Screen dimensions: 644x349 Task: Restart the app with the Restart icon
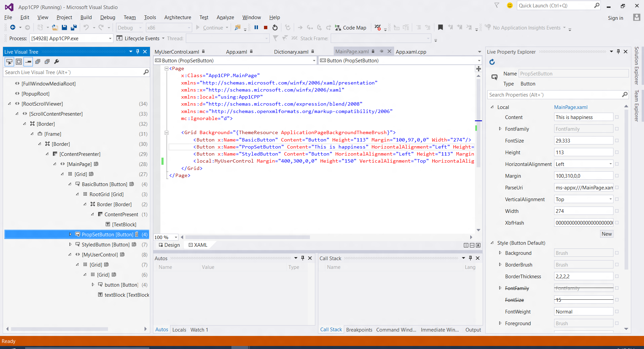pyautogui.click(x=275, y=27)
